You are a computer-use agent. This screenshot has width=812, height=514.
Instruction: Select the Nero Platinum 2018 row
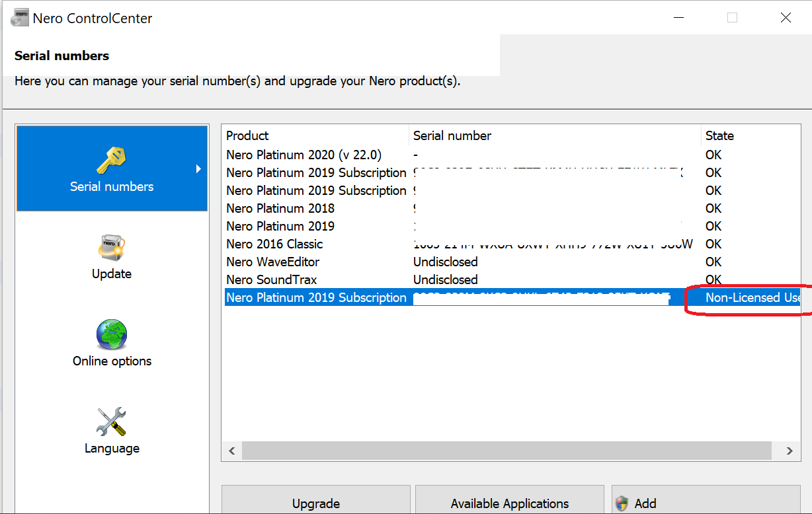click(x=511, y=208)
